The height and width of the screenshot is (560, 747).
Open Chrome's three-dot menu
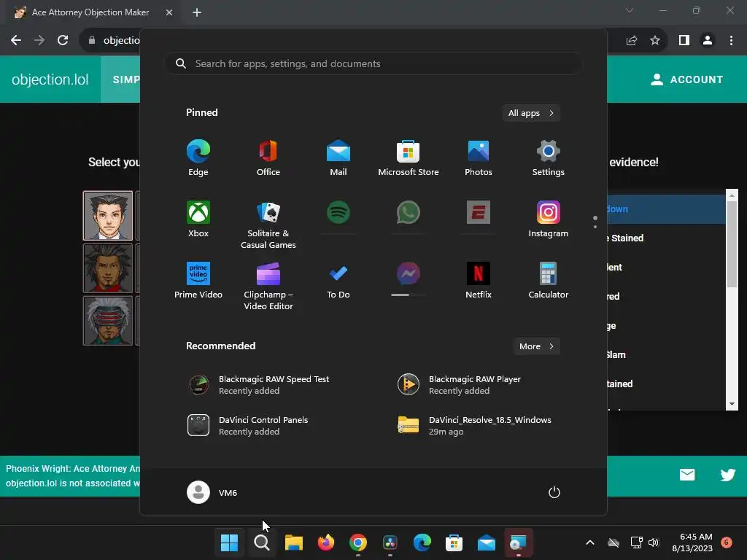(x=731, y=41)
